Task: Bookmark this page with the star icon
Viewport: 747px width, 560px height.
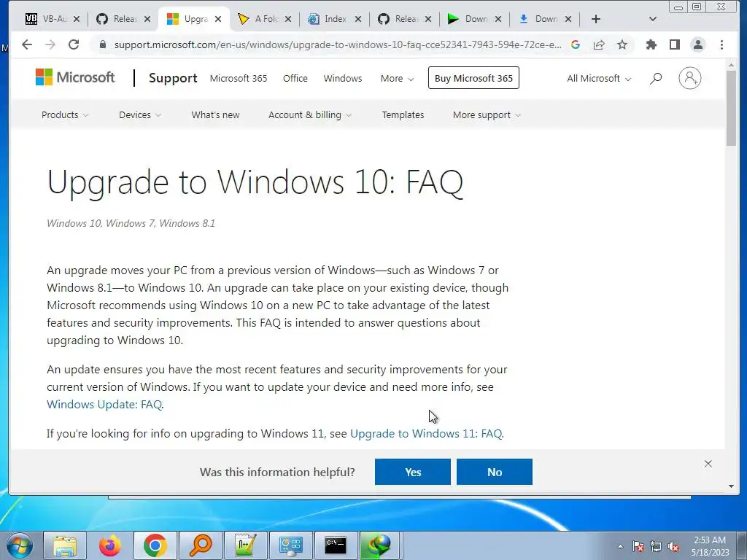Action: 622,44
